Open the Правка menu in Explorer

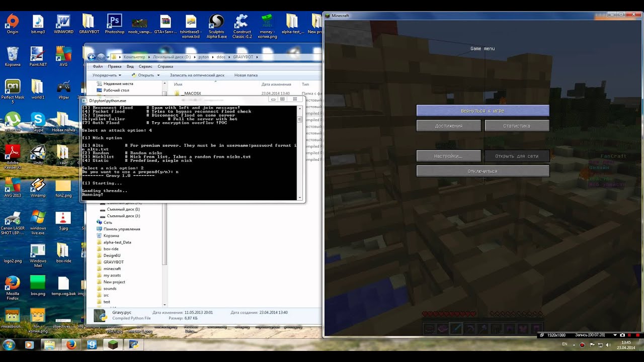(114, 66)
